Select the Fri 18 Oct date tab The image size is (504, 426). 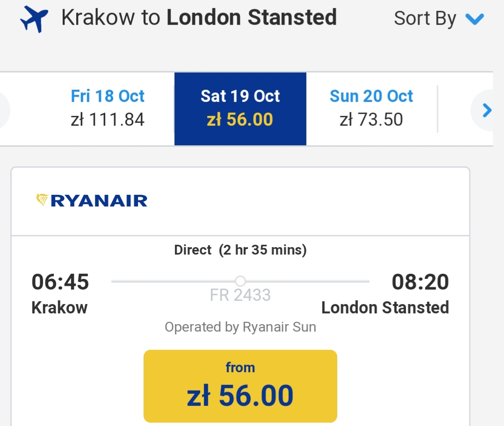(x=108, y=109)
